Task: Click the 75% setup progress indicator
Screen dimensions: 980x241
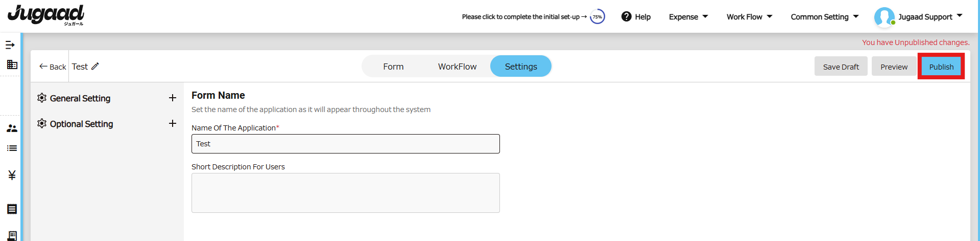Action: pyautogui.click(x=597, y=17)
